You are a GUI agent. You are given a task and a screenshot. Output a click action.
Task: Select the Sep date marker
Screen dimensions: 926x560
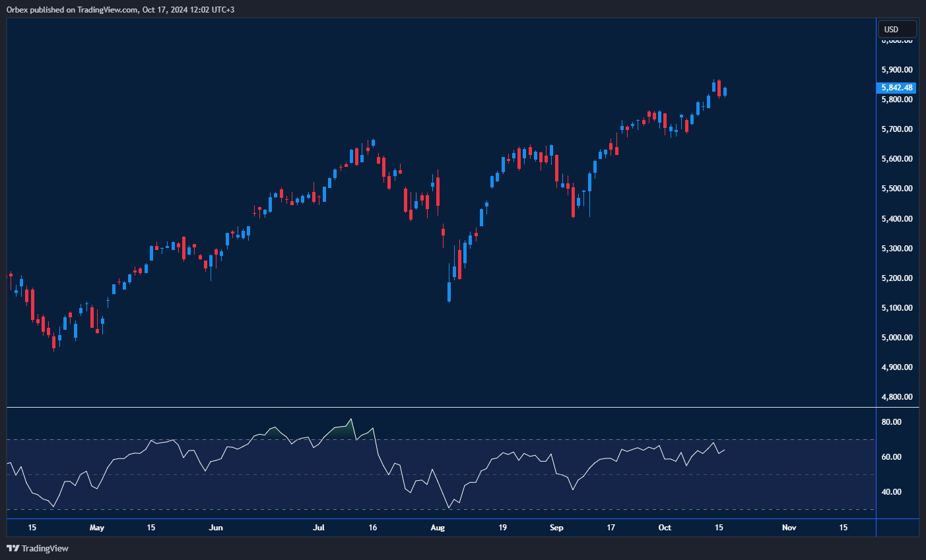point(556,528)
